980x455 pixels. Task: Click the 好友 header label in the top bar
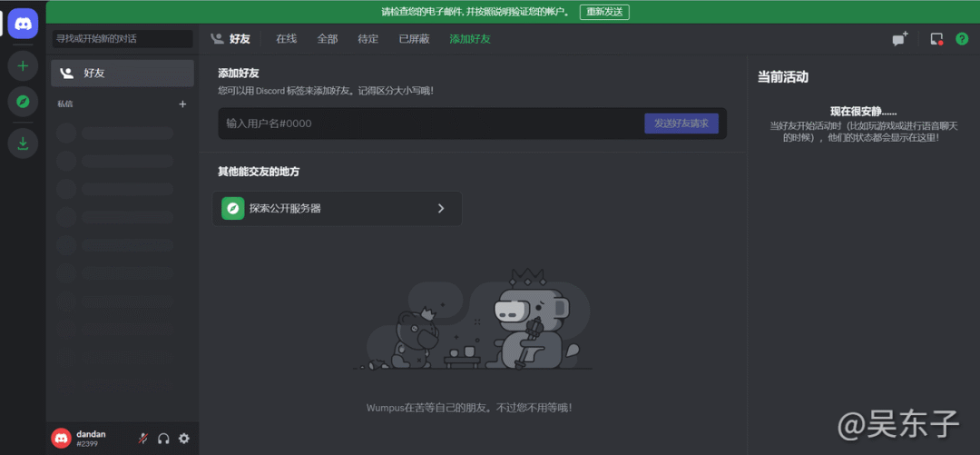tap(240, 39)
